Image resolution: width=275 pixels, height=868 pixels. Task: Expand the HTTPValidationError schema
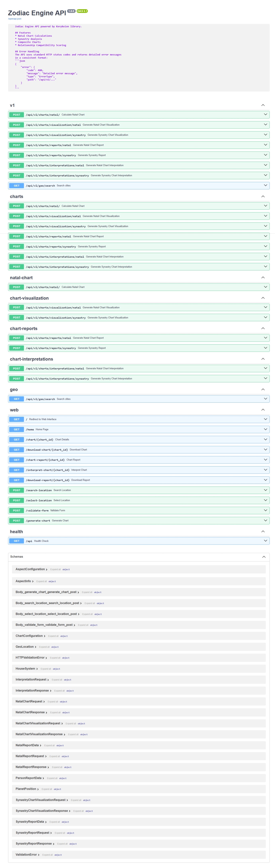(x=31, y=657)
